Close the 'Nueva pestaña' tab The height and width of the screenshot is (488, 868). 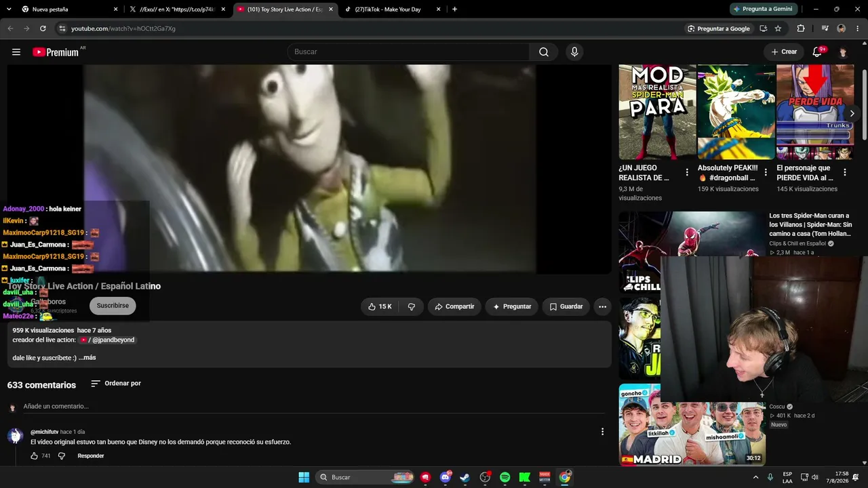(115, 9)
